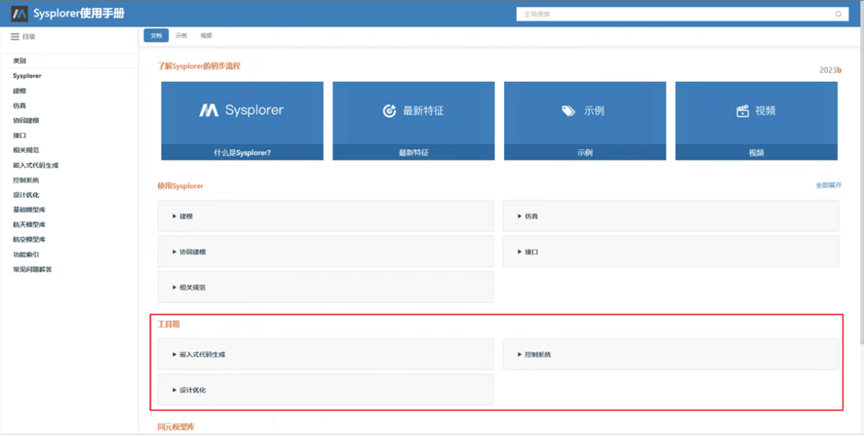Open 基础模型库 in the sidebar

tap(29, 209)
